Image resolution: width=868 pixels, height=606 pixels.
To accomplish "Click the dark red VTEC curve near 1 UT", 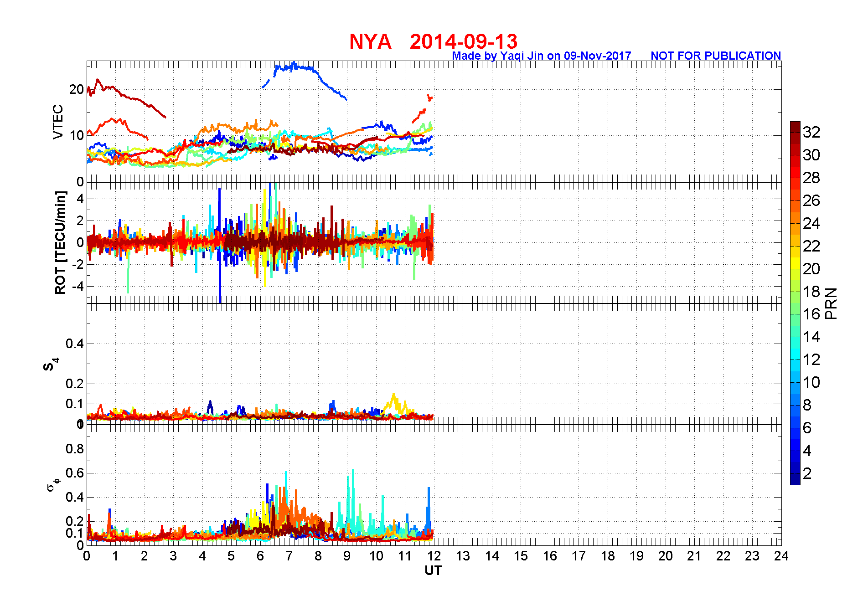I will 113,87.
